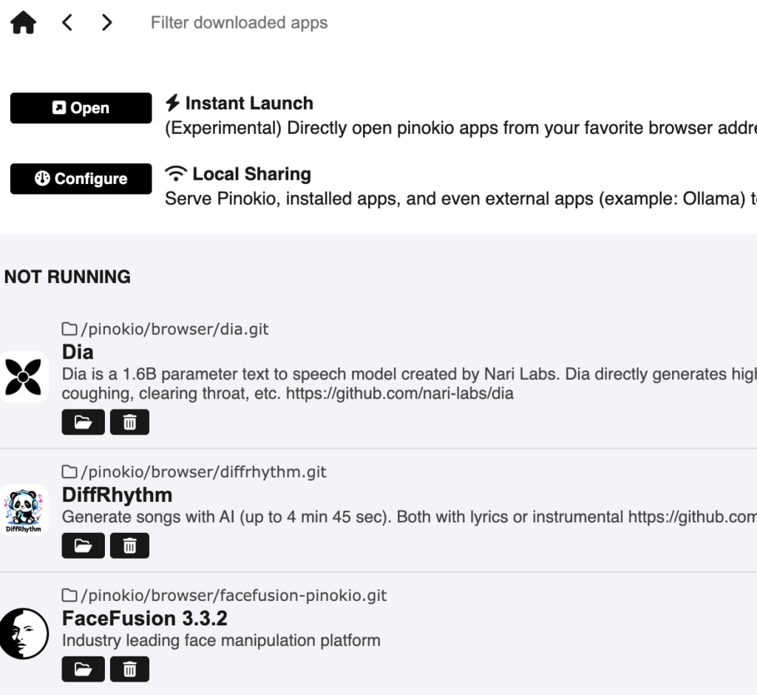Click the FaceFusion face icon
This screenshot has height=700, width=757.
coord(24,634)
